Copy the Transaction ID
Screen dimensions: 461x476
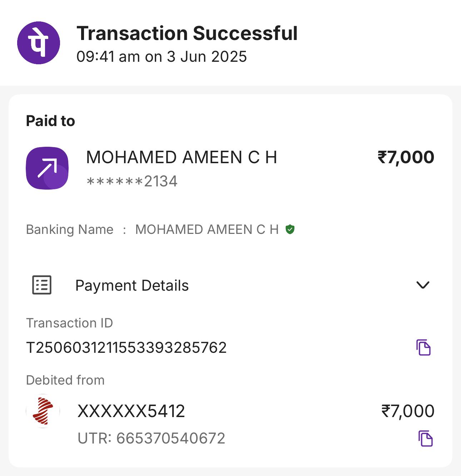[x=423, y=347]
